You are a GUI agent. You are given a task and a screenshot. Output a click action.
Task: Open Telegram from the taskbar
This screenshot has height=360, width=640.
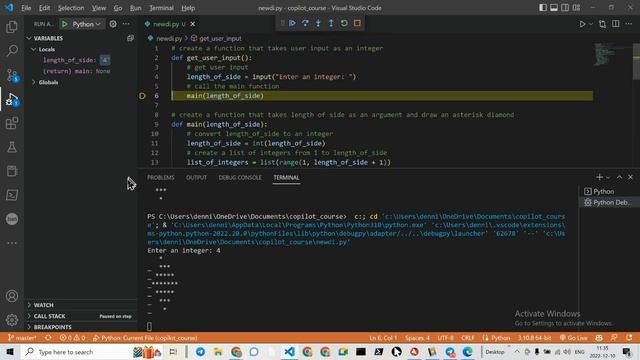(x=200, y=352)
